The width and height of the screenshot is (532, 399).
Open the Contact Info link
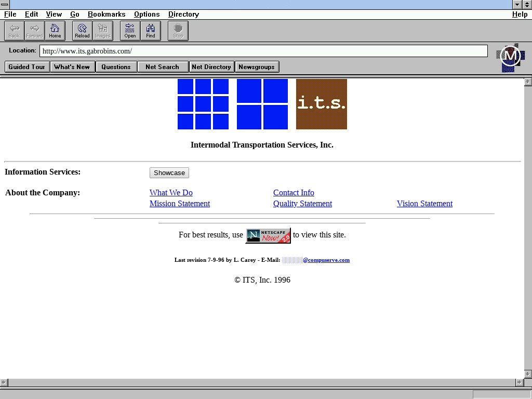294,193
